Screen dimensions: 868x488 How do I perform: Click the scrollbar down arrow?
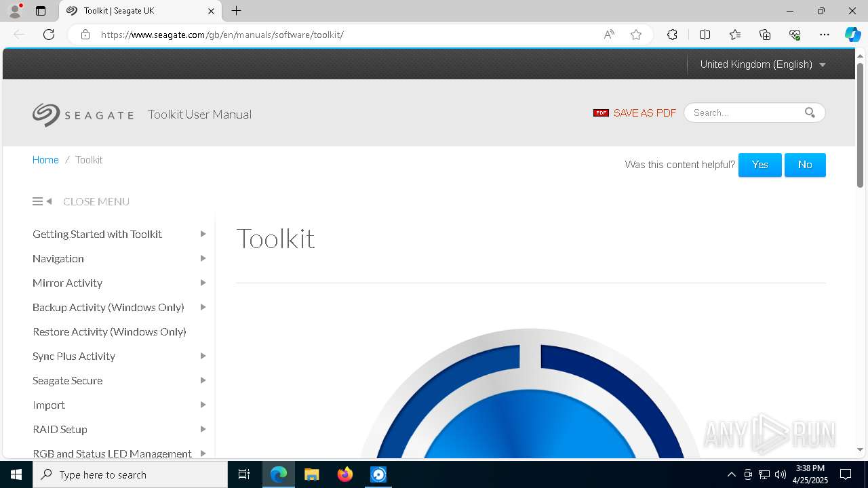(x=860, y=449)
